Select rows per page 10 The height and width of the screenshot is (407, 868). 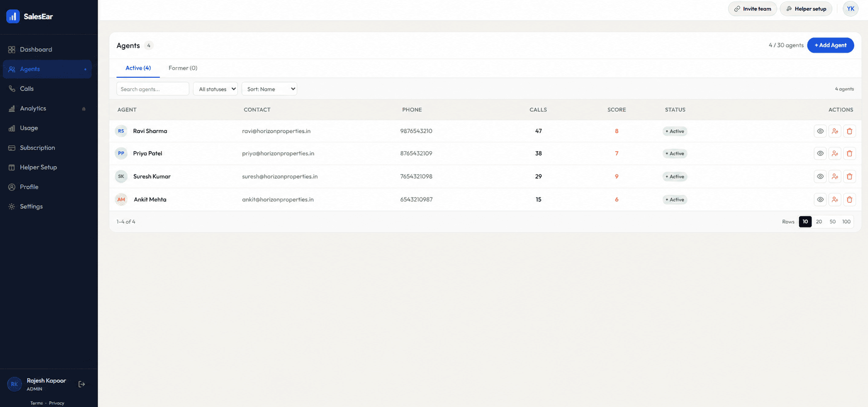(805, 222)
